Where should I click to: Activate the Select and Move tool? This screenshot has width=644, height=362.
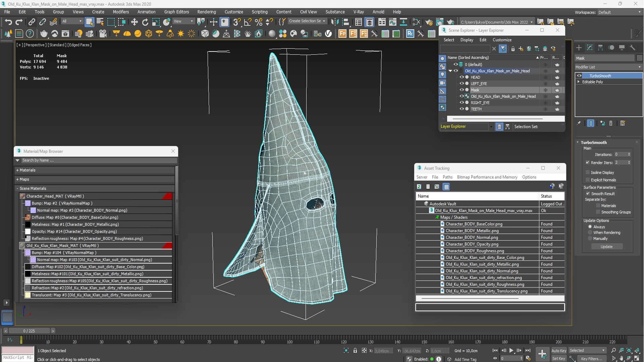tap(134, 22)
